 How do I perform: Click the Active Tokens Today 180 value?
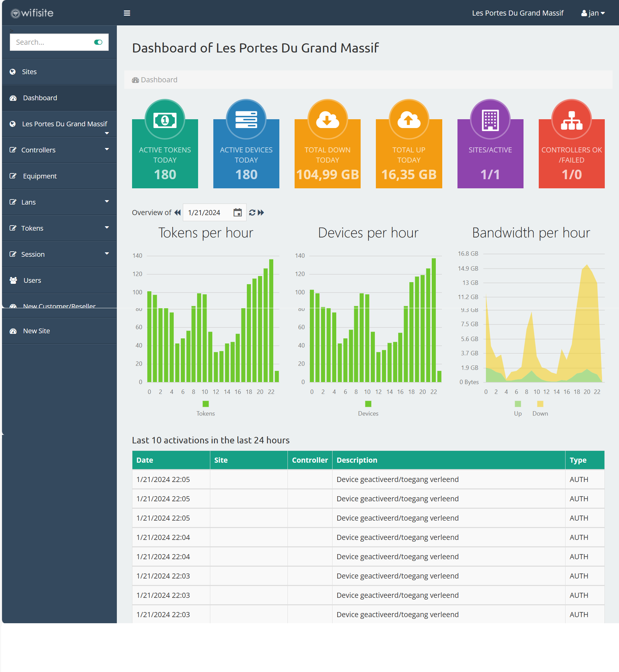click(x=165, y=175)
